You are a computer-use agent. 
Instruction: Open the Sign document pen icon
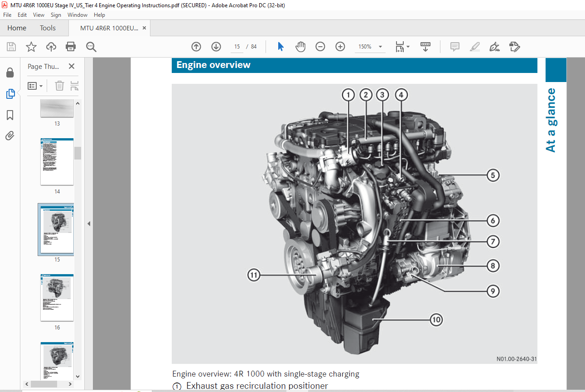point(494,47)
